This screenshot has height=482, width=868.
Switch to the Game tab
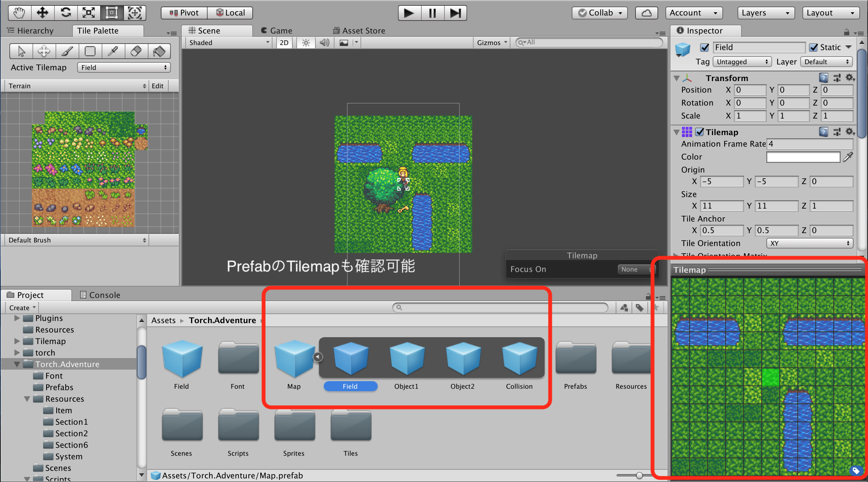[x=276, y=31]
